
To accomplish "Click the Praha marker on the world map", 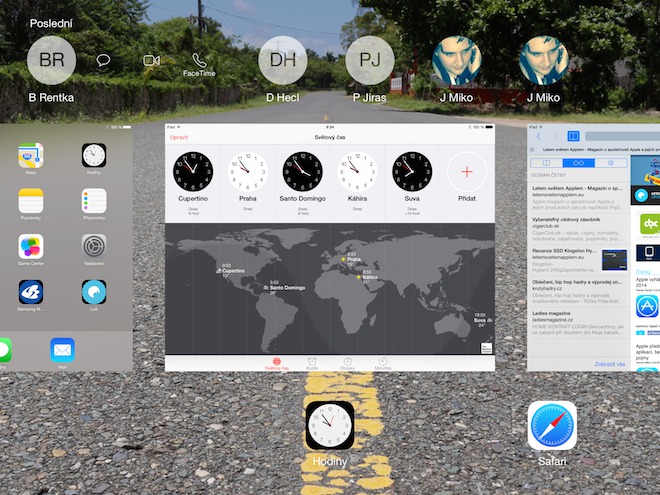I will coord(343,259).
